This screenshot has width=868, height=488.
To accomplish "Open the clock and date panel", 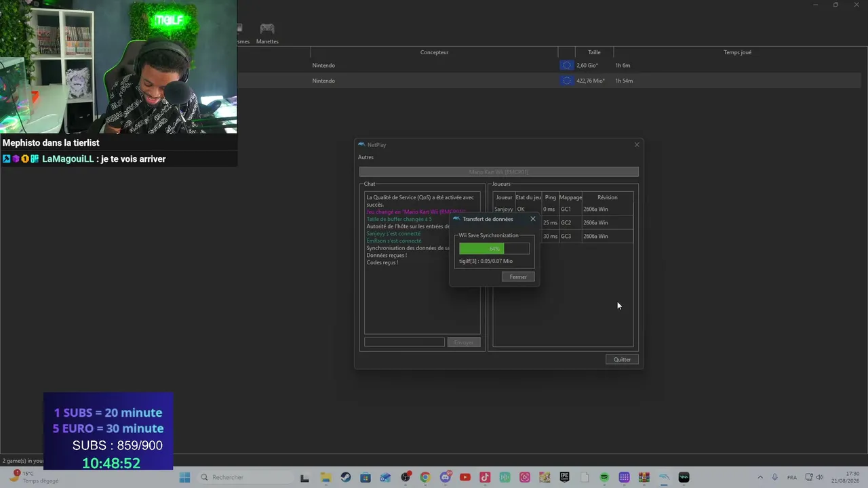I will 844,477.
